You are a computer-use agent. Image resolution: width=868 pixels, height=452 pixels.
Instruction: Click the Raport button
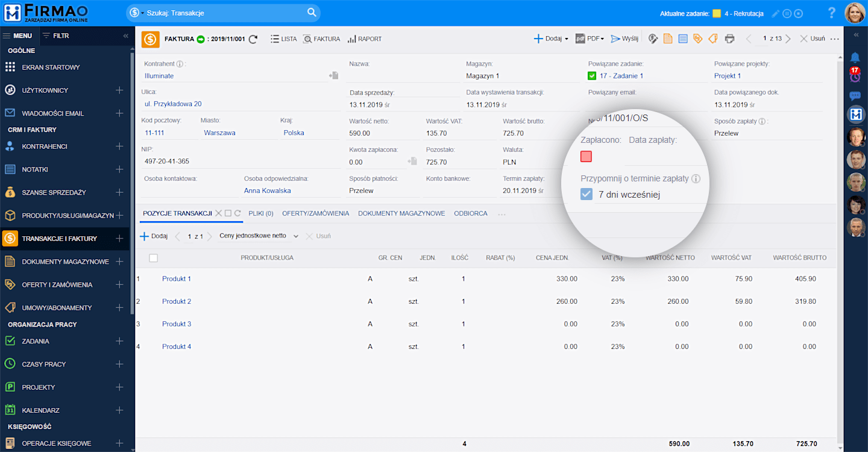pyautogui.click(x=364, y=39)
